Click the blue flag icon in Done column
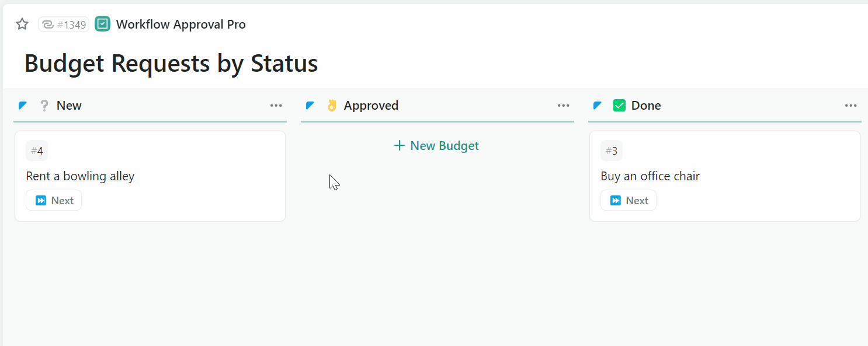This screenshot has height=346, width=868. pyautogui.click(x=598, y=106)
